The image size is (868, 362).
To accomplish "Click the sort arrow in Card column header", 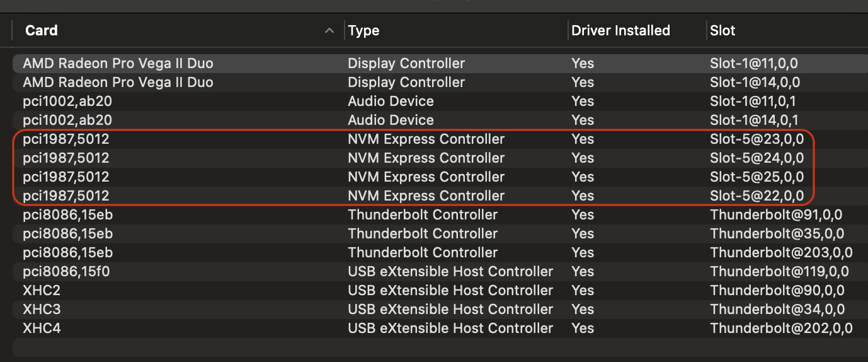I will click(x=329, y=30).
